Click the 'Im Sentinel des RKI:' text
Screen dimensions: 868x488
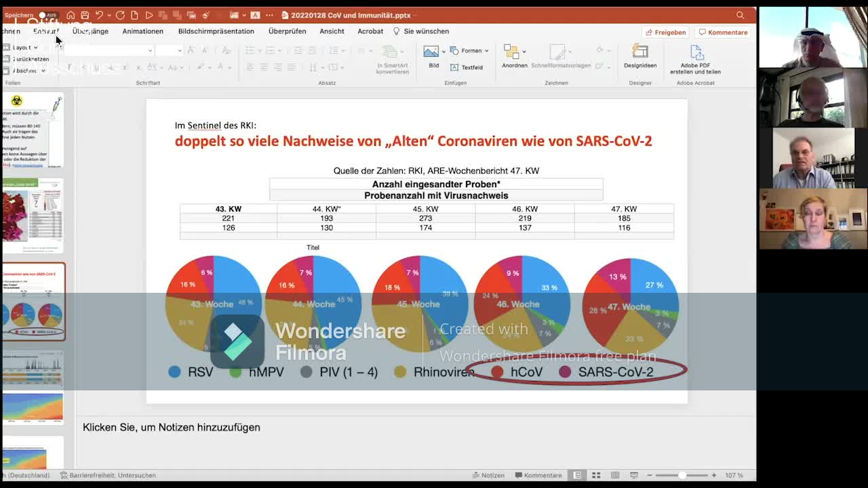216,125
